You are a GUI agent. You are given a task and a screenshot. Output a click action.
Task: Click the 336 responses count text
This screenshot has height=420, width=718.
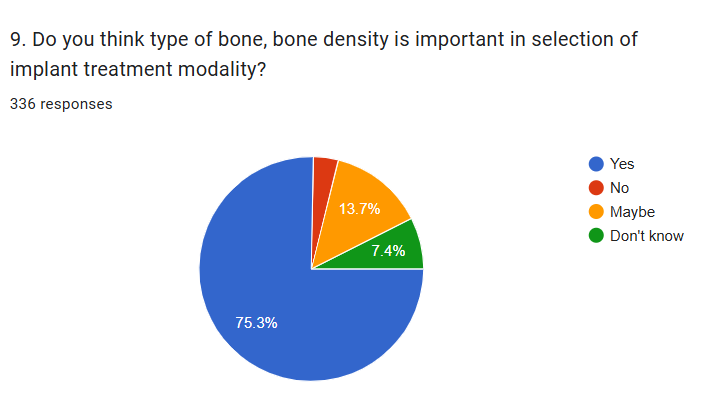pyautogui.click(x=60, y=104)
